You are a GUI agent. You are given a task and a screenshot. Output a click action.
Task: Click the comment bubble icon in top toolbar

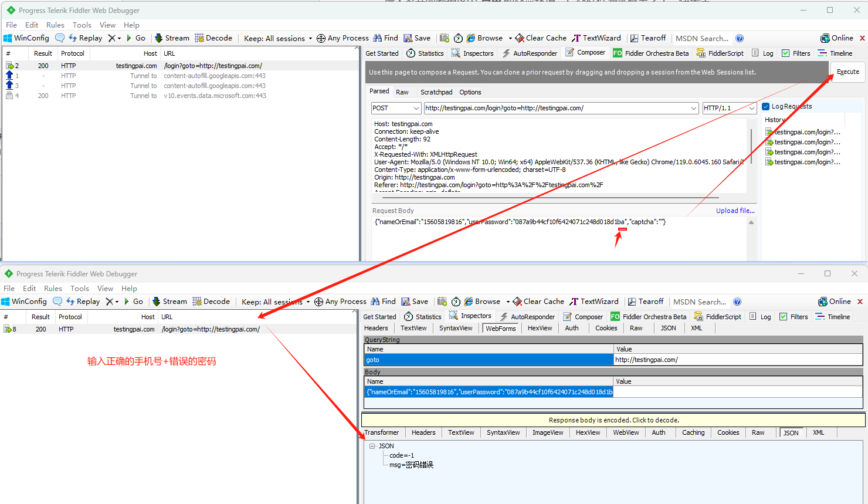60,38
